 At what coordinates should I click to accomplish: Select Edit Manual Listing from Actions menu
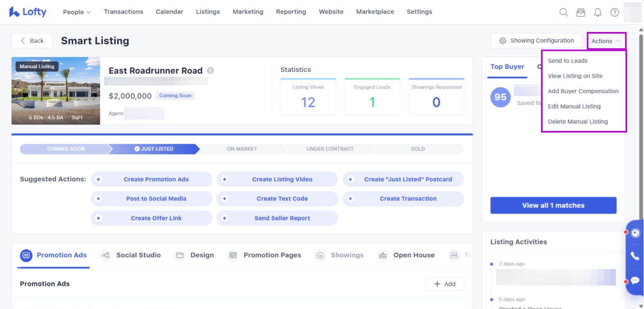(574, 107)
